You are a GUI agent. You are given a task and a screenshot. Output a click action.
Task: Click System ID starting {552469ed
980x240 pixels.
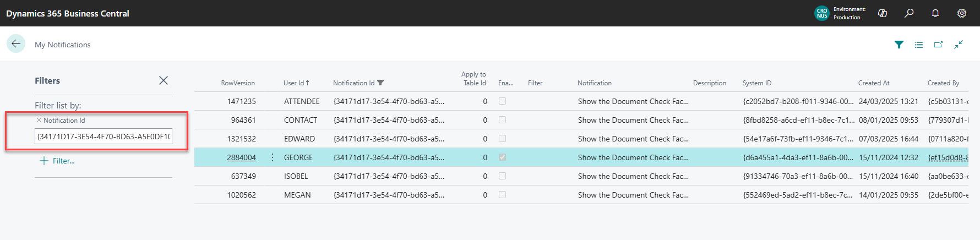798,195
